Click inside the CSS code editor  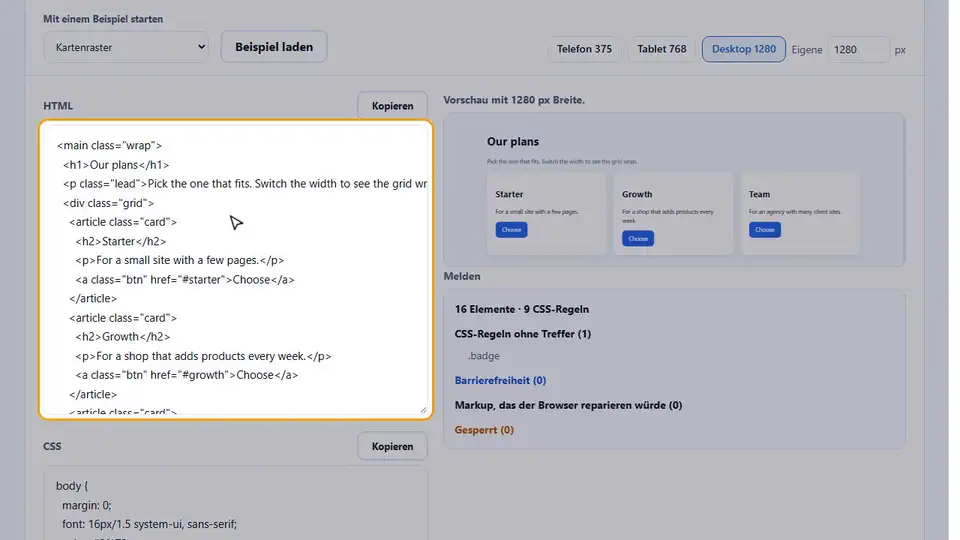pyautogui.click(x=235, y=503)
